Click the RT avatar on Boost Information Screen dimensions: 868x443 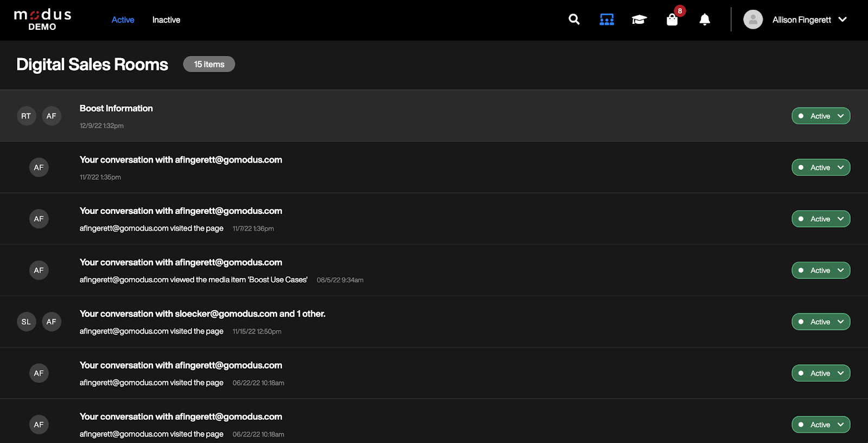(26, 116)
